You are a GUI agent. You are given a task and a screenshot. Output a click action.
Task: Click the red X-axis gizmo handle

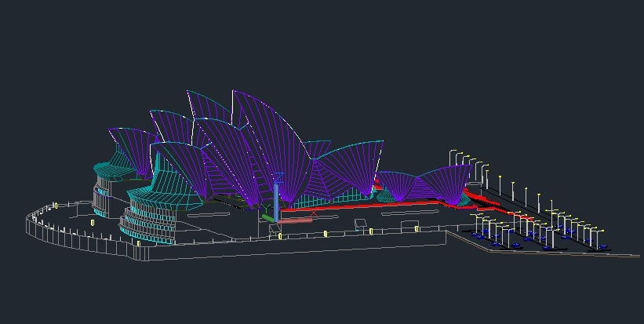(295, 221)
